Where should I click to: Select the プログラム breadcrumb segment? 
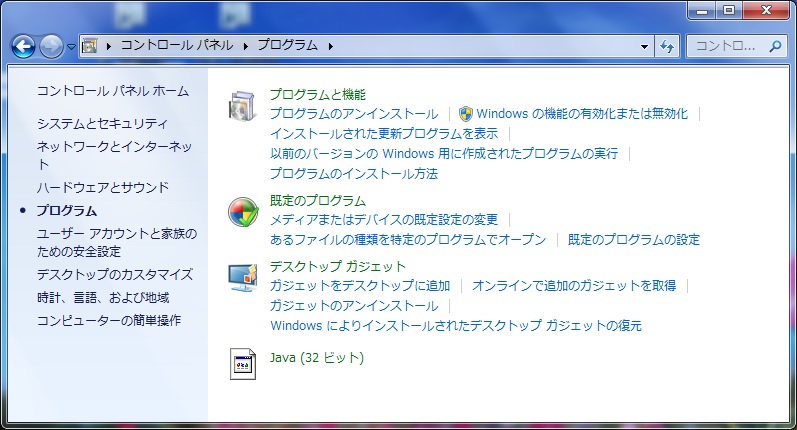click(288, 45)
